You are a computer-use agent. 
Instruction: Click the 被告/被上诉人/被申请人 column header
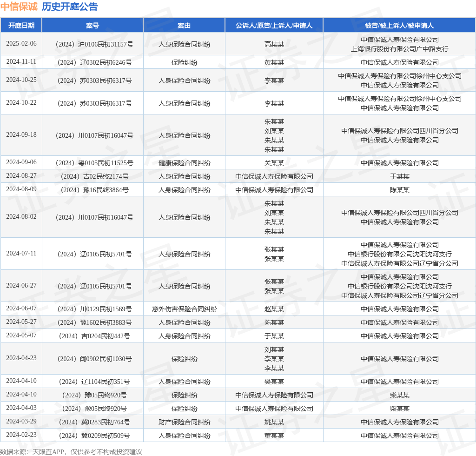pos(399,26)
